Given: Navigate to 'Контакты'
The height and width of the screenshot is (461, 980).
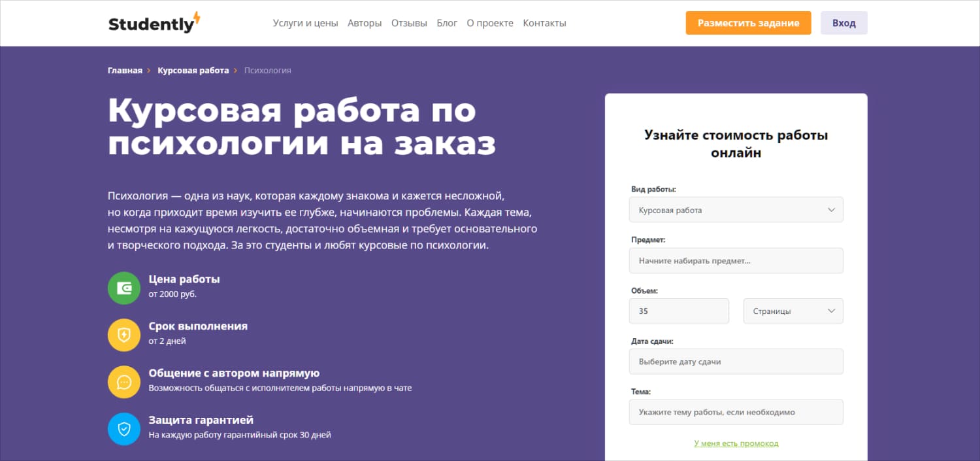Looking at the screenshot, I should pos(544,23).
